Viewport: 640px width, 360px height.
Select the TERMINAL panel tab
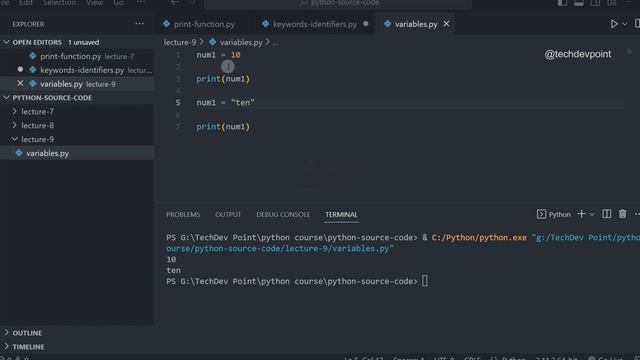pos(341,214)
